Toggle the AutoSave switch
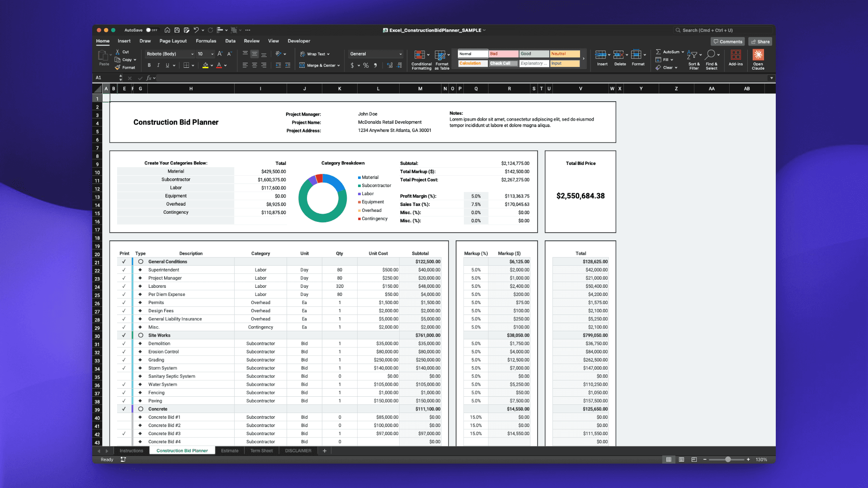Image resolution: width=868 pixels, height=488 pixels. coord(151,30)
